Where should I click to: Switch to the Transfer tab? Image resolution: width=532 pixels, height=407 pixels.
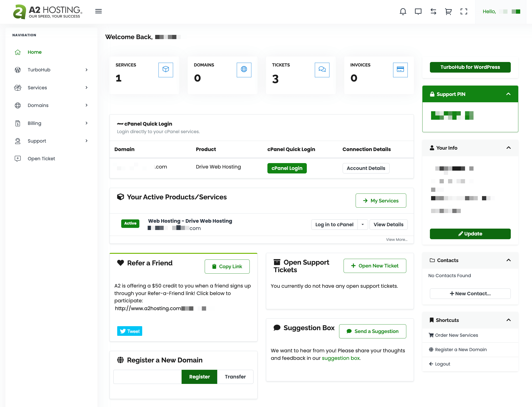(x=235, y=377)
